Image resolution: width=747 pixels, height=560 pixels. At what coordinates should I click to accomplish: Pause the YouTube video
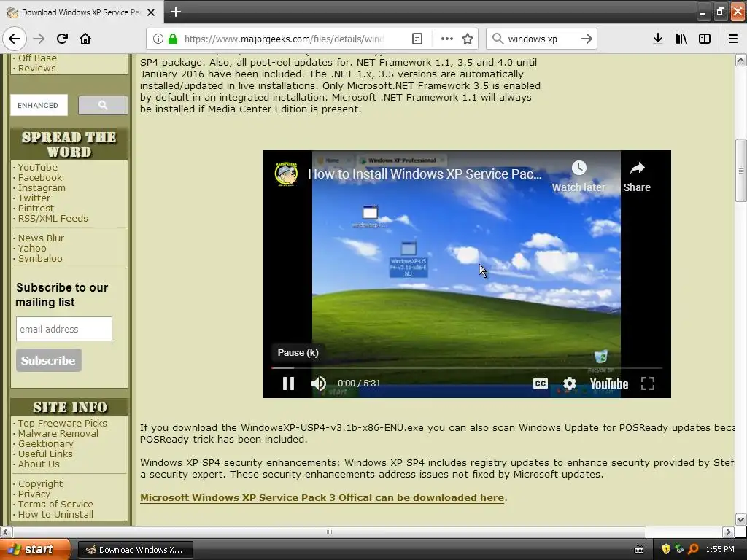click(288, 384)
